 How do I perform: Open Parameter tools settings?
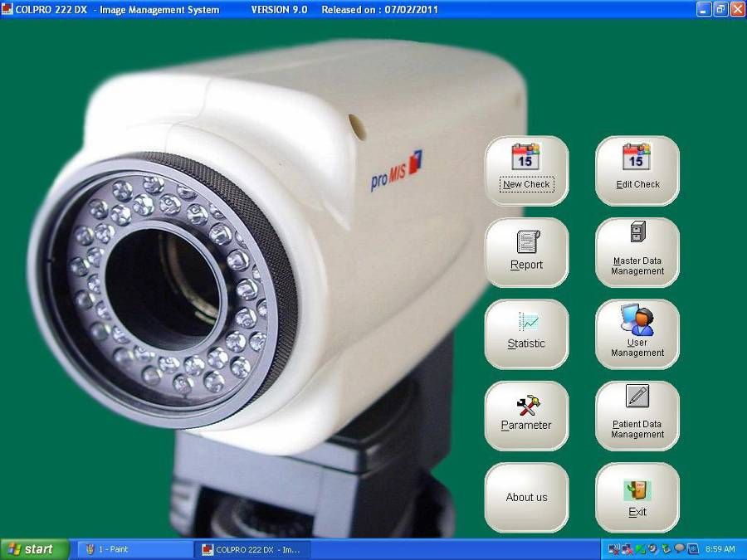526,415
